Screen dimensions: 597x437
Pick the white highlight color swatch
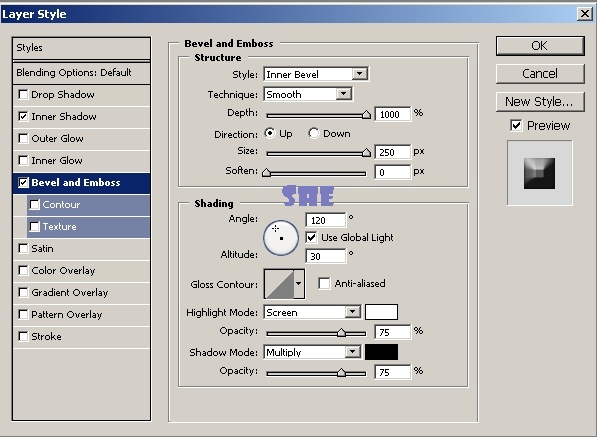tap(382, 312)
